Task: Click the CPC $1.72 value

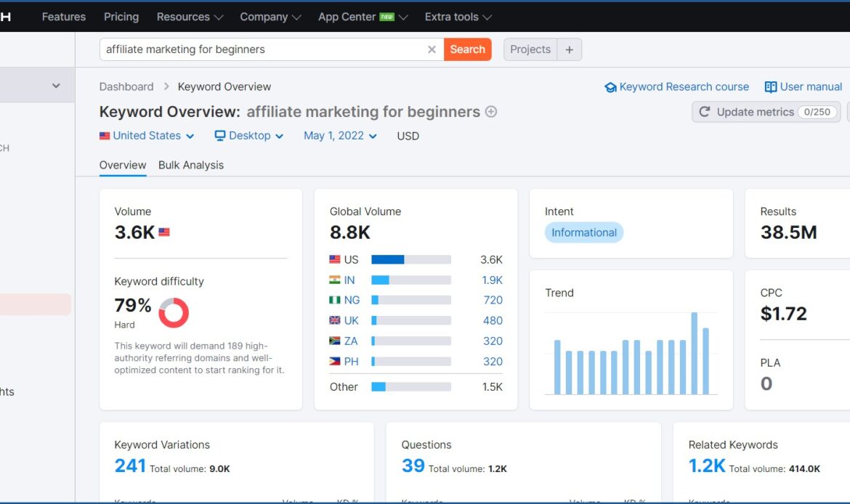Action: (784, 314)
